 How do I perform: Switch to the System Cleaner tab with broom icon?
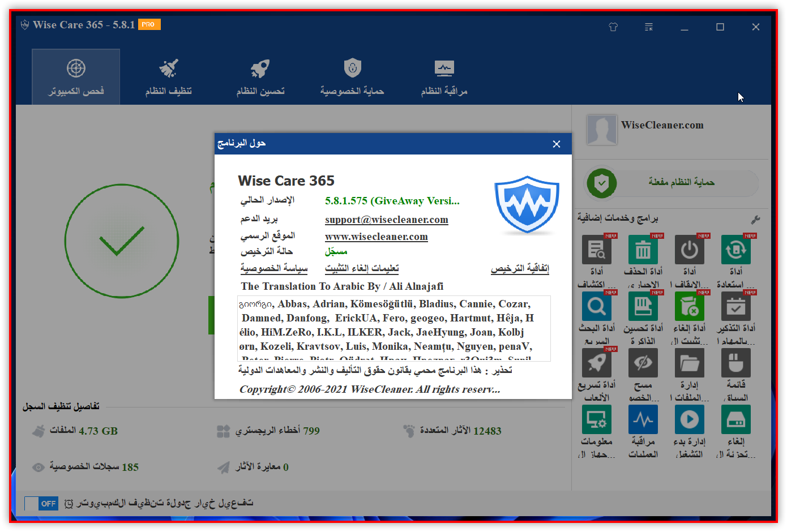tap(168, 76)
